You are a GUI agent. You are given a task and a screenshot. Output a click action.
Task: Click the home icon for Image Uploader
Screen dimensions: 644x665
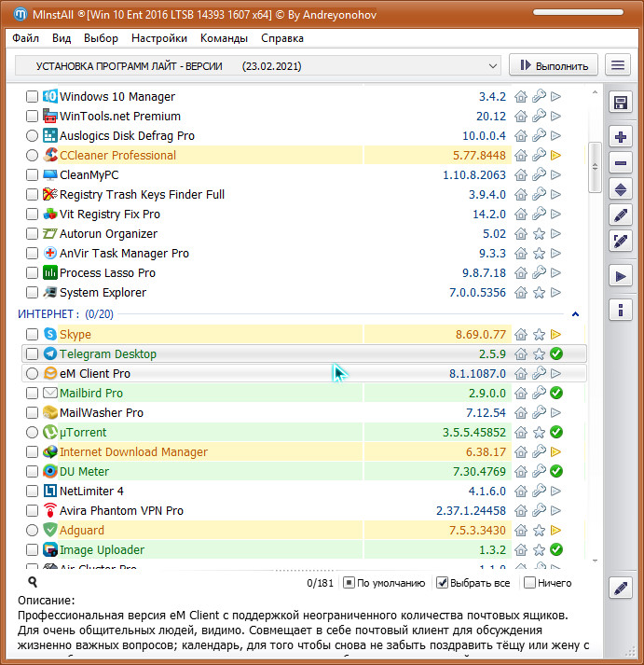(521, 549)
